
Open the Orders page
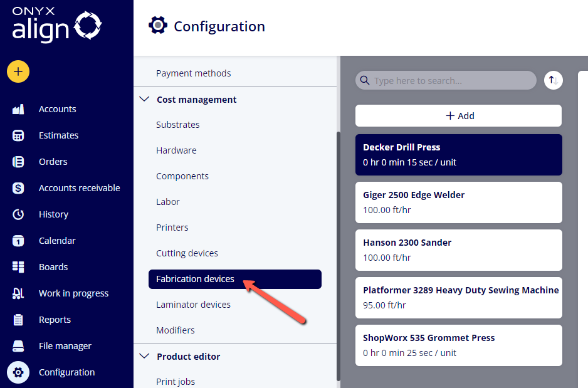point(53,162)
